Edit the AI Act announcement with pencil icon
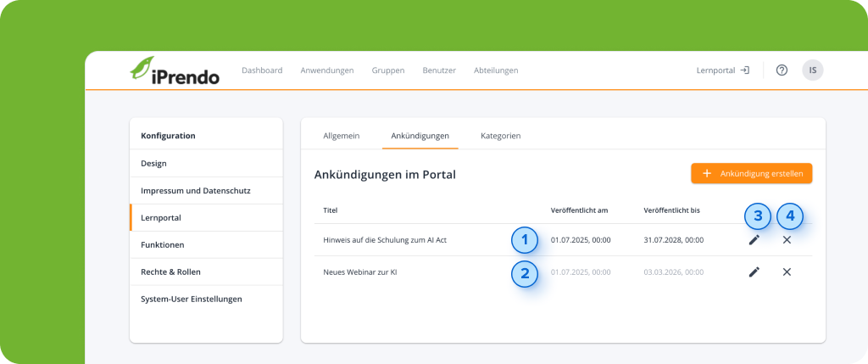 754,240
